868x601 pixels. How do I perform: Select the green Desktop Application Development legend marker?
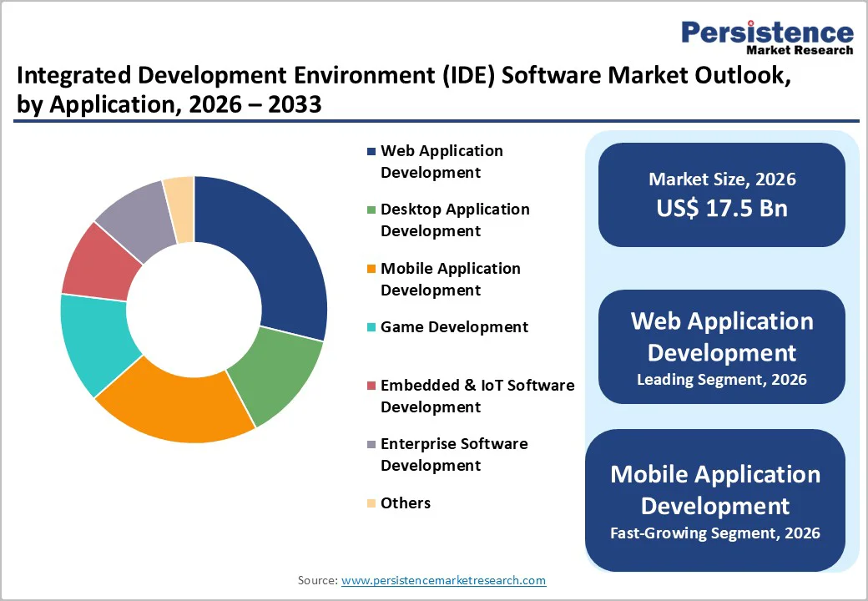click(x=370, y=210)
